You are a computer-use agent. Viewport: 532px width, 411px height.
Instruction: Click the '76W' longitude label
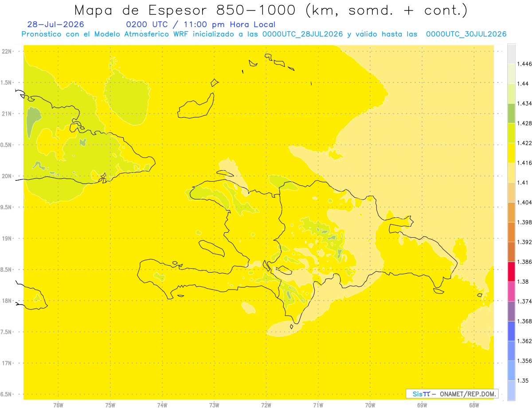[x=58, y=405]
